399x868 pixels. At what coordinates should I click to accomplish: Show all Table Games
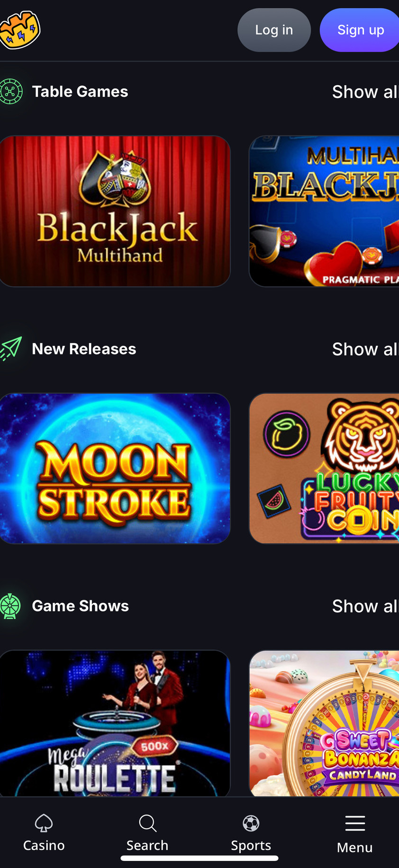pos(365,92)
